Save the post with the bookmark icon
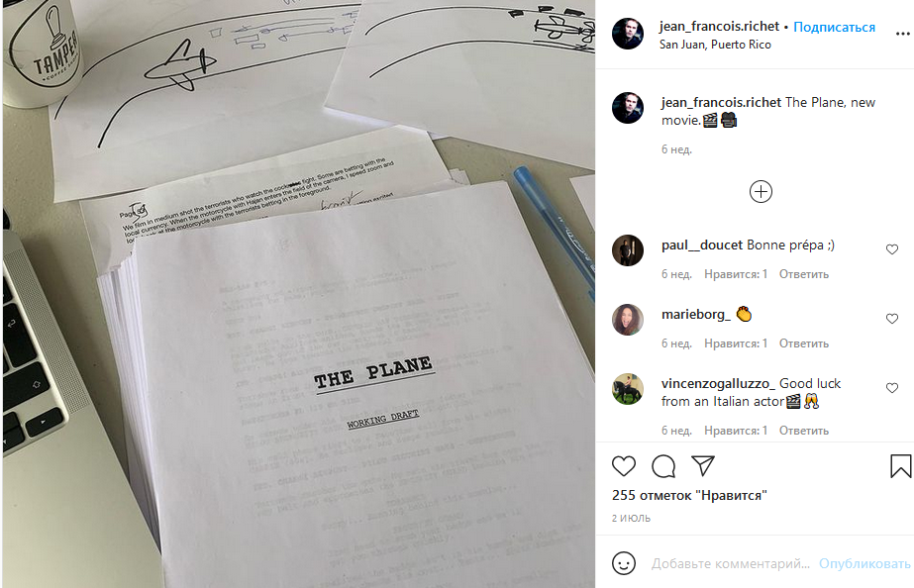This screenshot has width=914, height=588. coord(900,466)
